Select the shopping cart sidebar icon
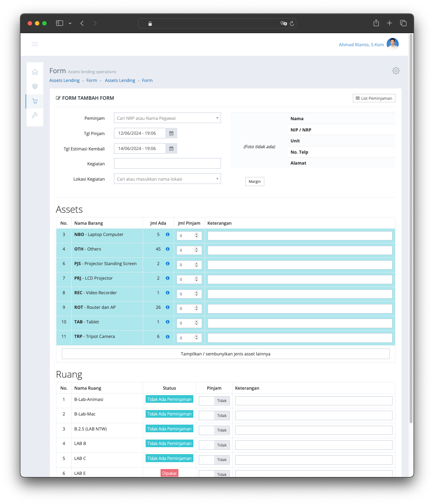Screen dimensions: 434x504 (35, 101)
